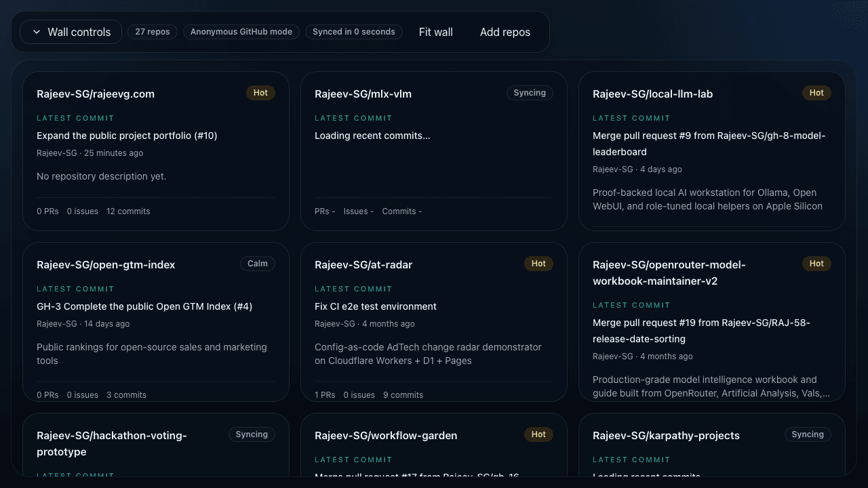Click Syncing badge on mlx-vlm card
Viewport: 868px width, 488px height.
[530, 93]
